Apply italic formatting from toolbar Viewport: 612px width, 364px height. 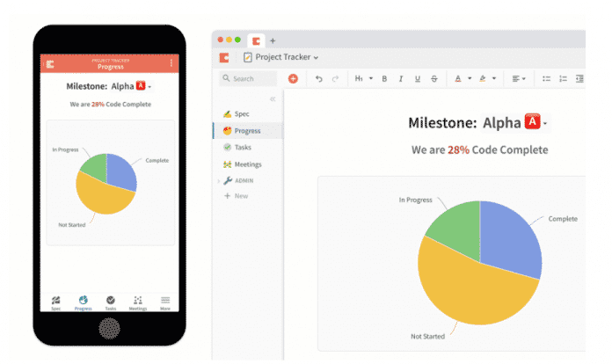[400, 78]
